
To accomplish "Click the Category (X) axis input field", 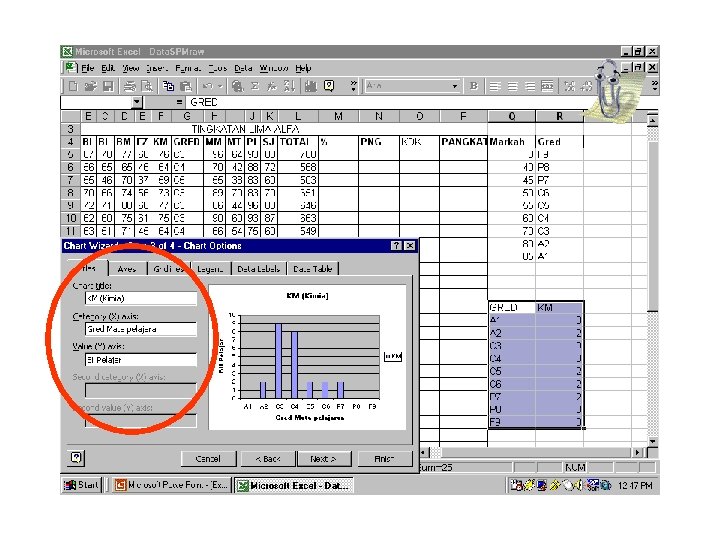I will tap(141, 329).
